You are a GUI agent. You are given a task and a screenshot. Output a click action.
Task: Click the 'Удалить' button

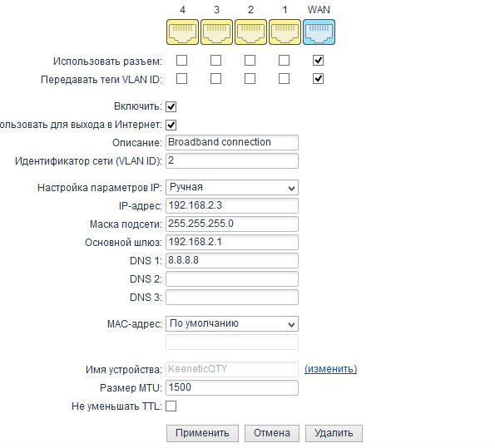pos(334,433)
